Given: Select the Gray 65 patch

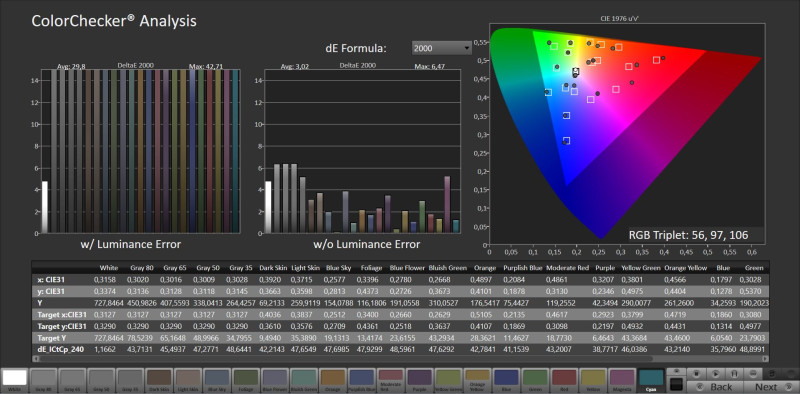Looking at the screenshot, I should pyautogui.click(x=72, y=380).
